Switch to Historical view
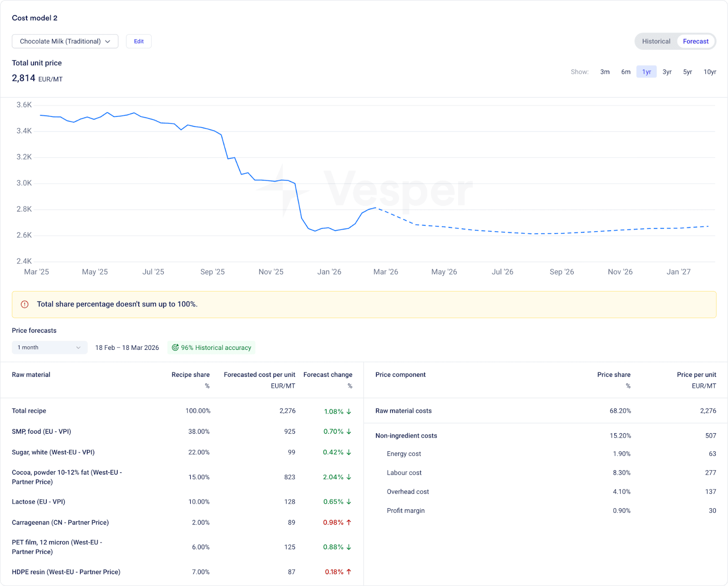Viewport: 728px width, 586px height. [x=656, y=41]
